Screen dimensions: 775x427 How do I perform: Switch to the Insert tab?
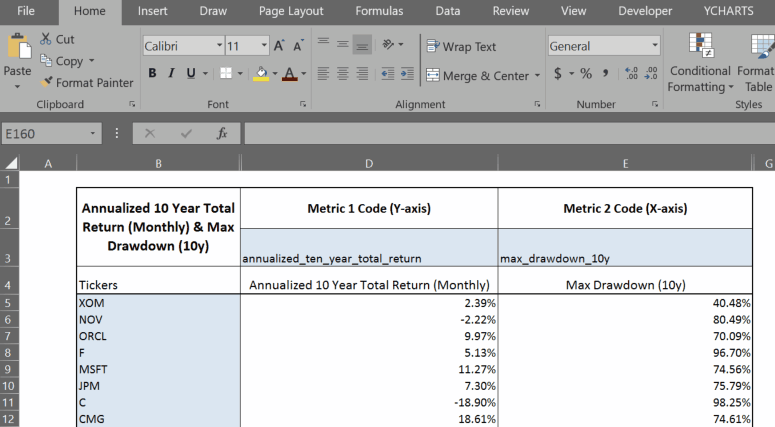click(x=152, y=11)
